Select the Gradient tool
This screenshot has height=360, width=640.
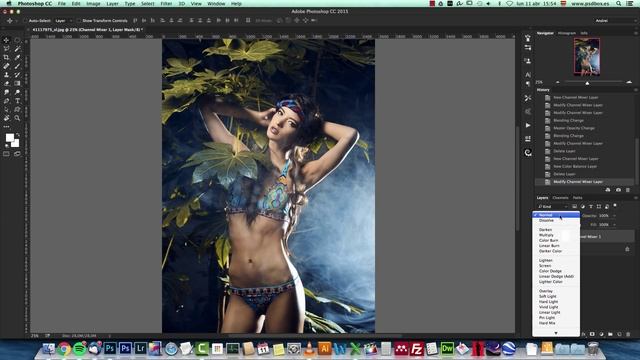click(17, 83)
